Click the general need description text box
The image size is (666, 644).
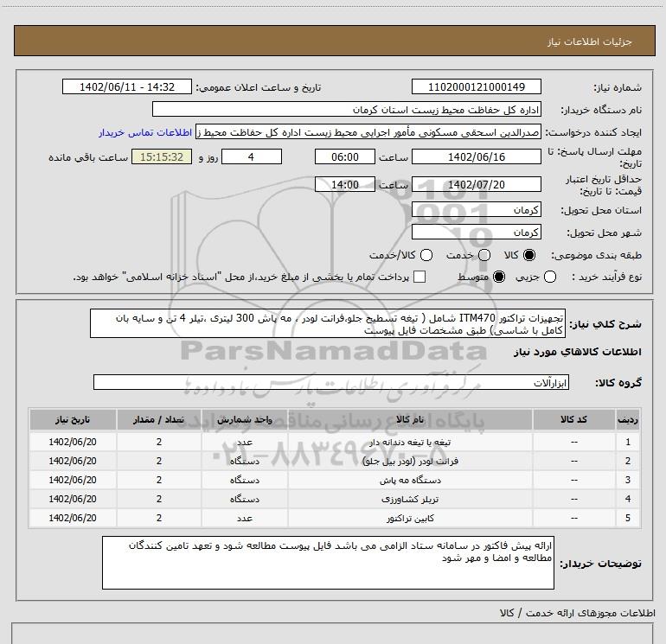coord(328,323)
